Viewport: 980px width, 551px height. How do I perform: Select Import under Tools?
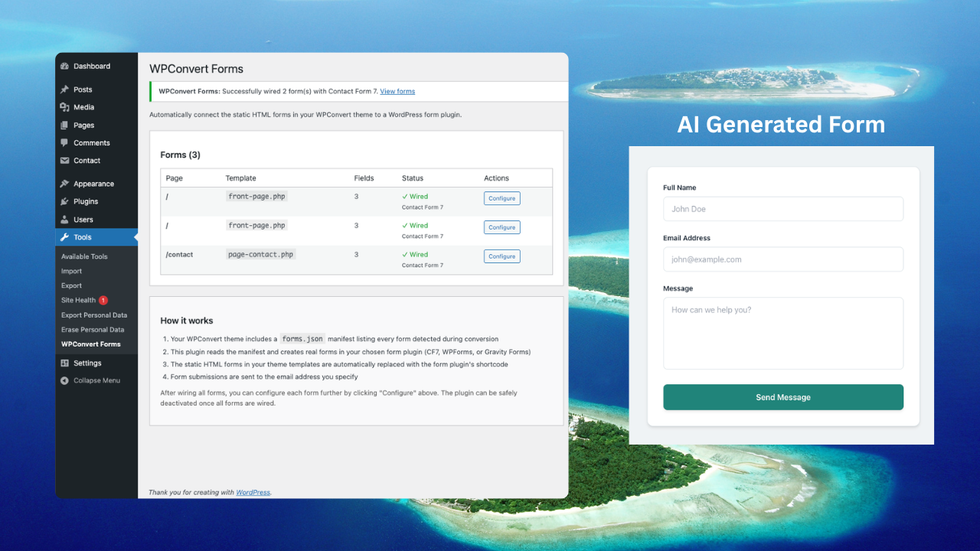point(71,271)
